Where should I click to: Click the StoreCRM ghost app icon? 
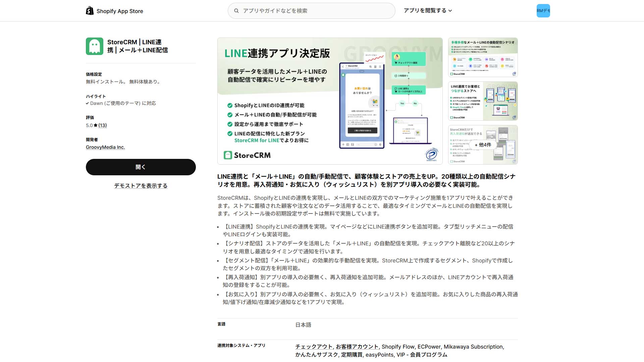point(95,46)
